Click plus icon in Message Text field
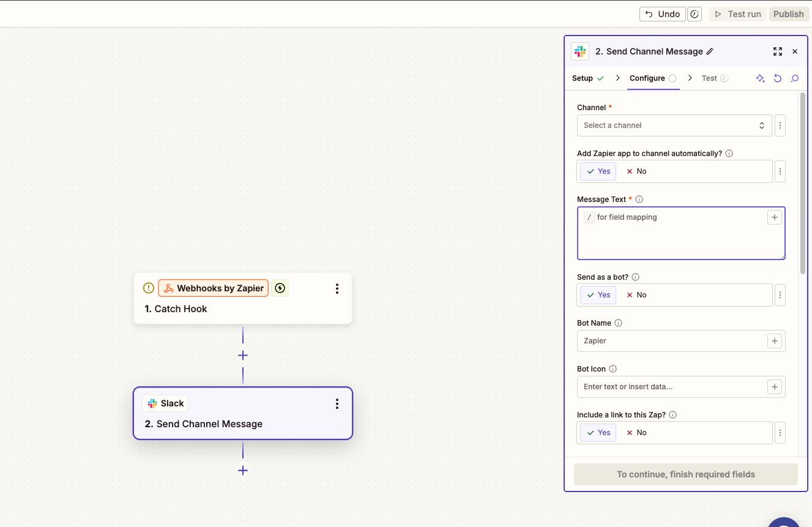This screenshot has width=812, height=527. (775, 217)
